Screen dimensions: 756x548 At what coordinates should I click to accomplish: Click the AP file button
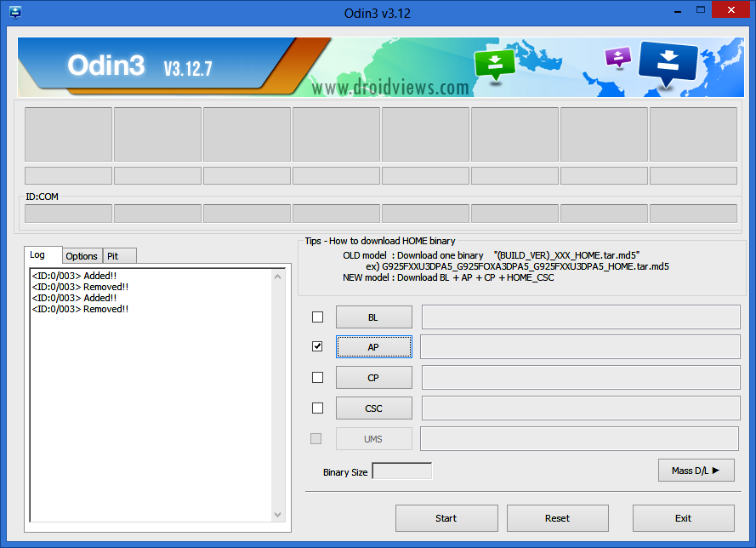(x=373, y=347)
